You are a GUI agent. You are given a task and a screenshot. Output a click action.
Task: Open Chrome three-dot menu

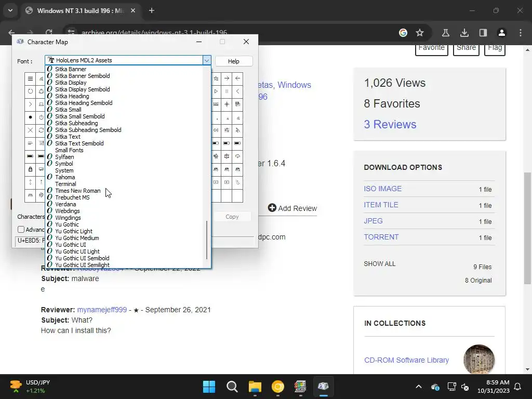520,33
